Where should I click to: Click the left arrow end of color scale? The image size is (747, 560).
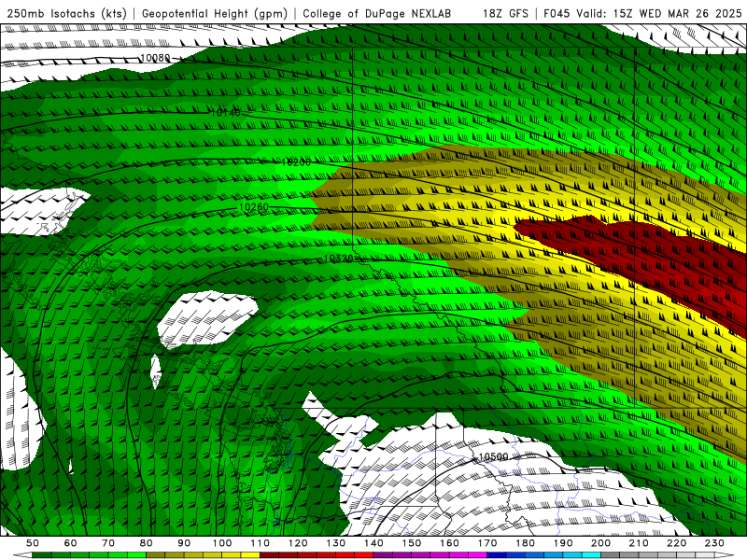(22, 555)
